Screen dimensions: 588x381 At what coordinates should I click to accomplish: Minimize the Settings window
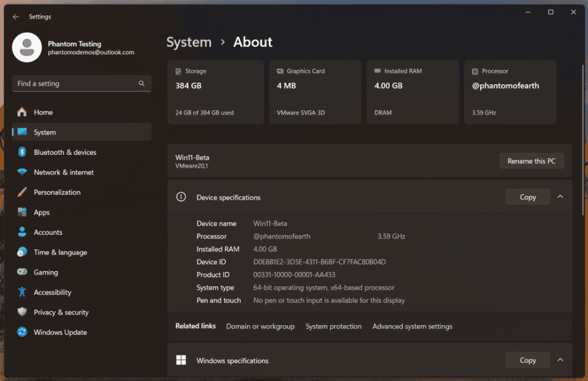click(x=528, y=12)
